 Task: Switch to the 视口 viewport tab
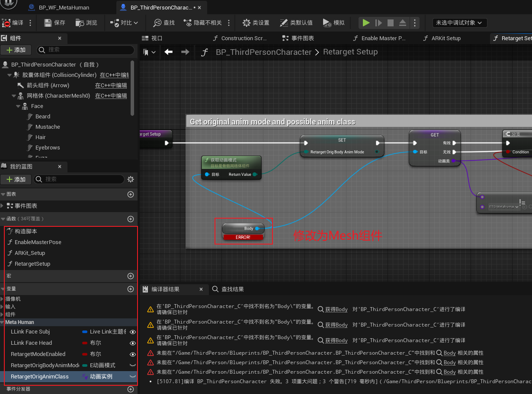point(153,38)
